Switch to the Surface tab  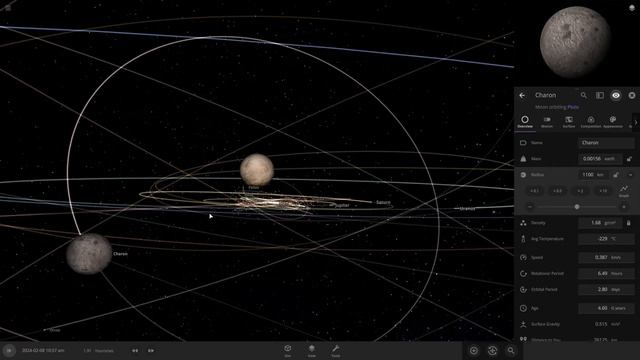click(x=569, y=122)
